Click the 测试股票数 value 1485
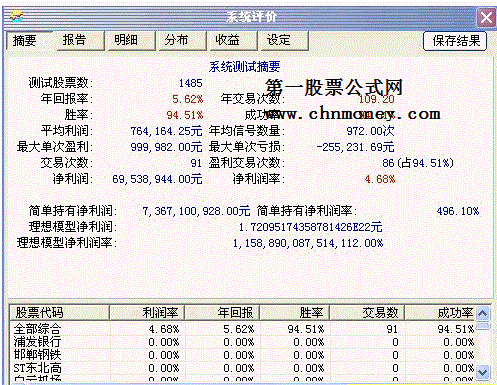Screen dimensions: 497x385 [x=191, y=83]
